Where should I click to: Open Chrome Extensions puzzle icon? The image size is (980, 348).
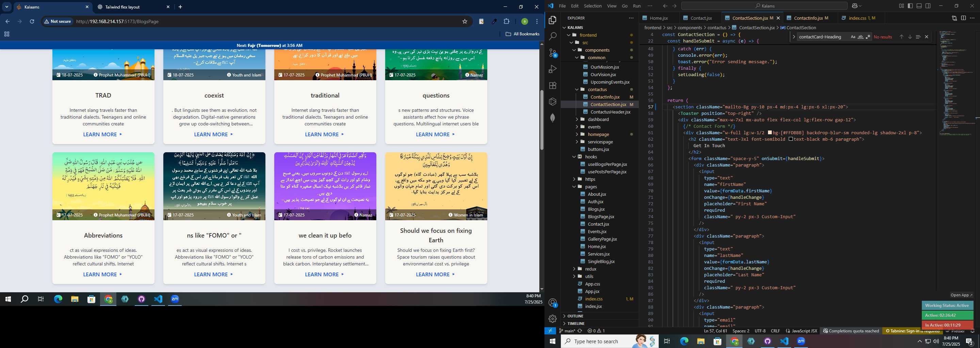point(506,21)
